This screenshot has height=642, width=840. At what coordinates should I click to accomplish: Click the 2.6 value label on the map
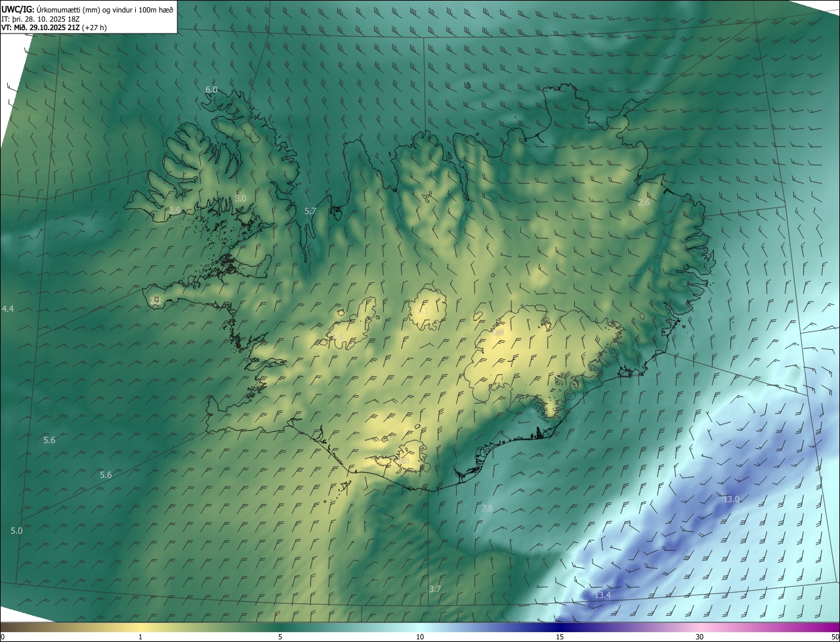pyautogui.click(x=644, y=202)
